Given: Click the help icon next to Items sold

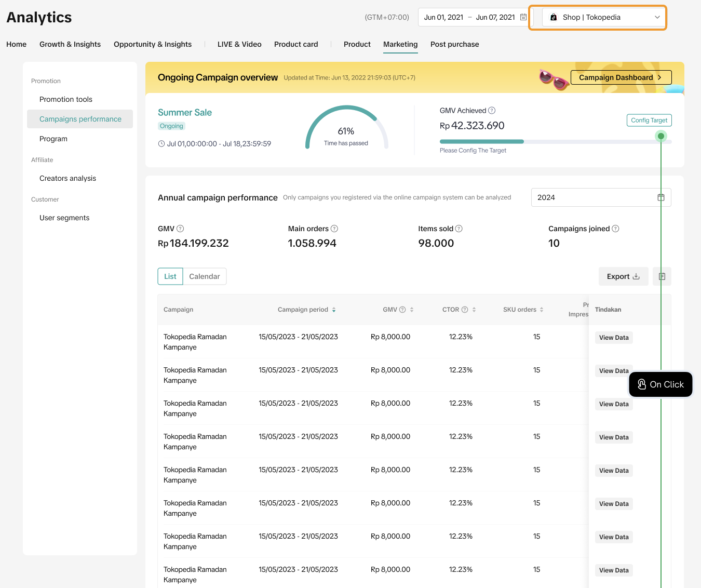Looking at the screenshot, I should click(459, 229).
